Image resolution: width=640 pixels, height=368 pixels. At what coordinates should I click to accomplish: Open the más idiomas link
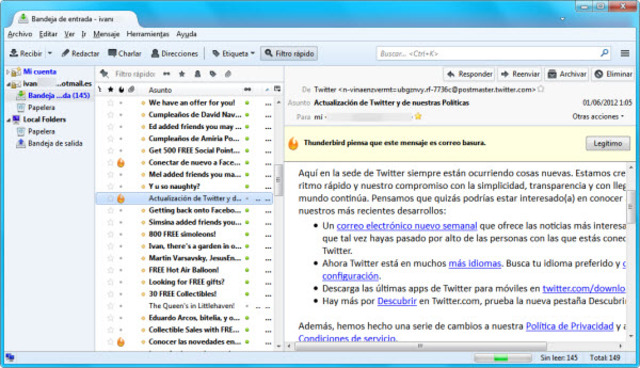(x=475, y=264)
